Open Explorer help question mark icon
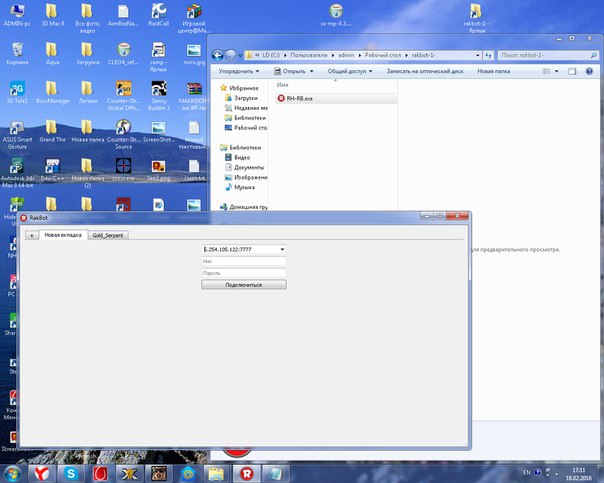 click(589, 71)
